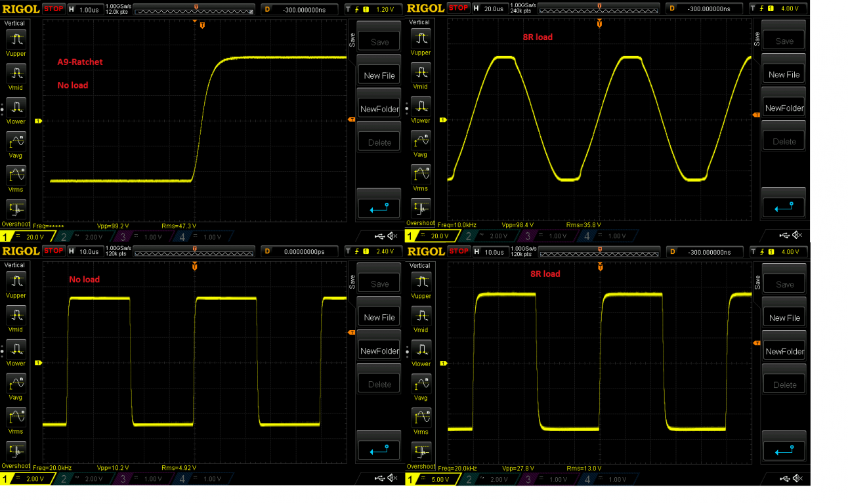Select Vupper measurement in the top-left scope panel
Viewport: 848px width, 504px height.
tap(14, 38)
